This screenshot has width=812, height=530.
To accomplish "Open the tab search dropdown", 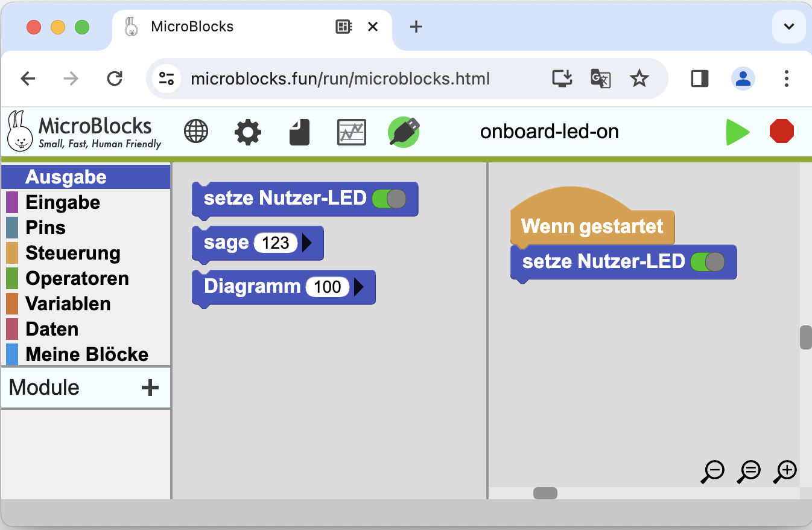I will [x=789, y=27].
